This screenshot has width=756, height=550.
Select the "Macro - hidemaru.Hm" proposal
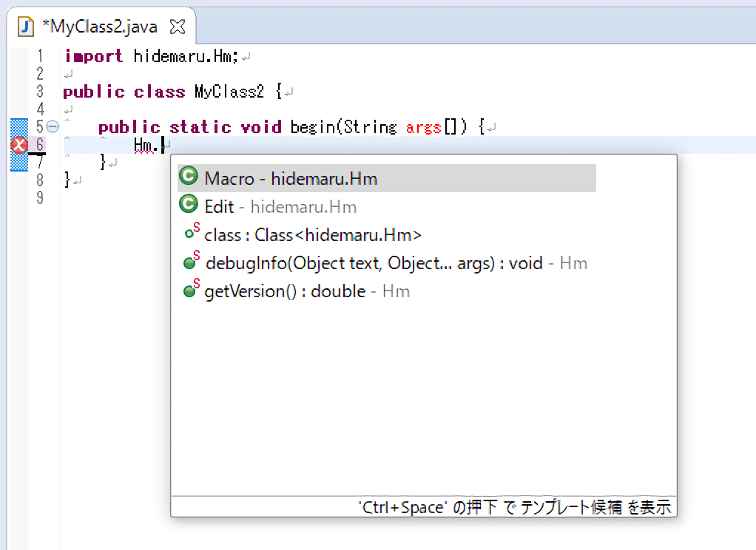coord(291,178)
